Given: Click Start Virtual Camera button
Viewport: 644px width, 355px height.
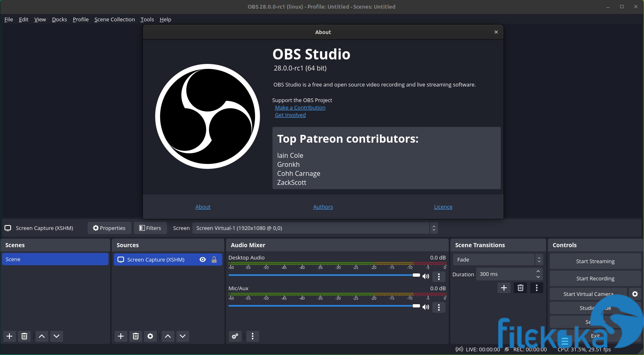Looking at the screenshot, I should (x=588, y=294).
